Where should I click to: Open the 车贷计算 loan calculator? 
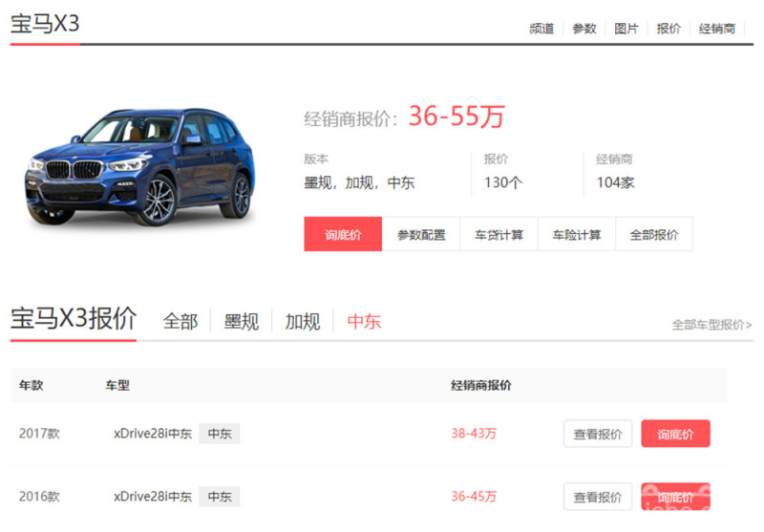[x=499, y=234]
